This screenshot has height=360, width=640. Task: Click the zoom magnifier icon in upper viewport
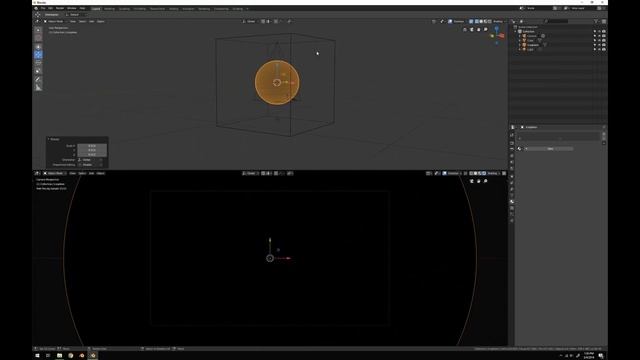click(x=485, y=29)
